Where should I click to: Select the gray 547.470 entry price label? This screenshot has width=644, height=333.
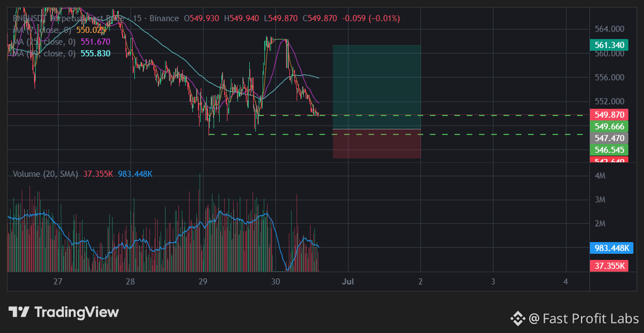[609, 138]
